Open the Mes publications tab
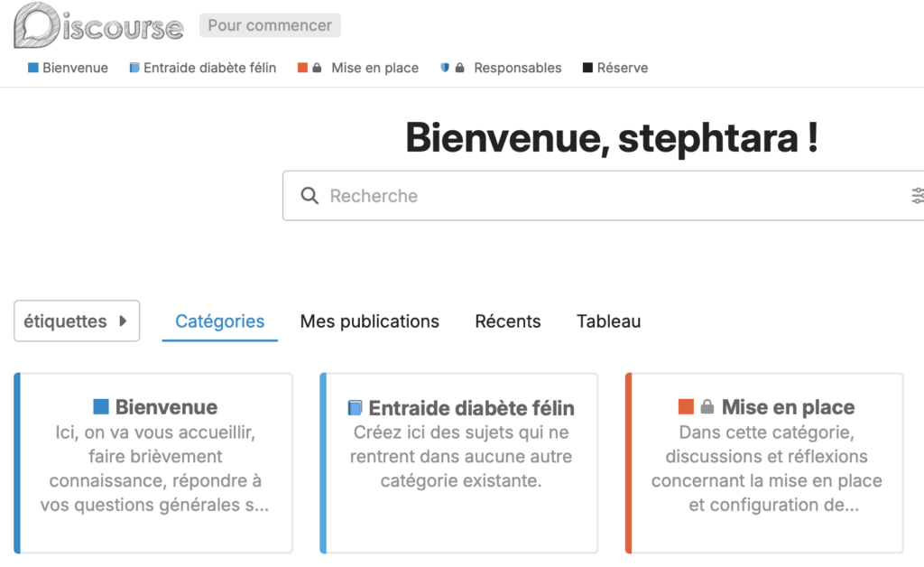The height and width of the screenshot is (567, 924). (x=369, y=321)
